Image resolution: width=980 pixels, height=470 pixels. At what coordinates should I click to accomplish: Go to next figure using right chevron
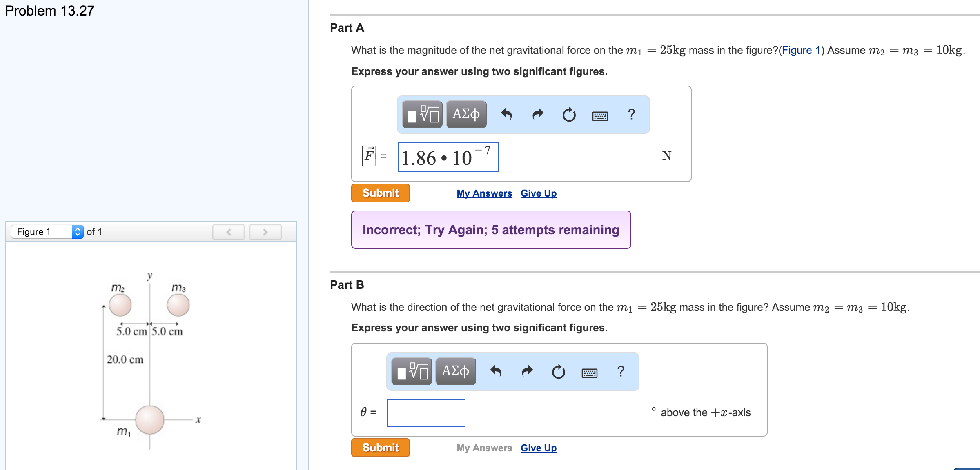pos(266,232)
